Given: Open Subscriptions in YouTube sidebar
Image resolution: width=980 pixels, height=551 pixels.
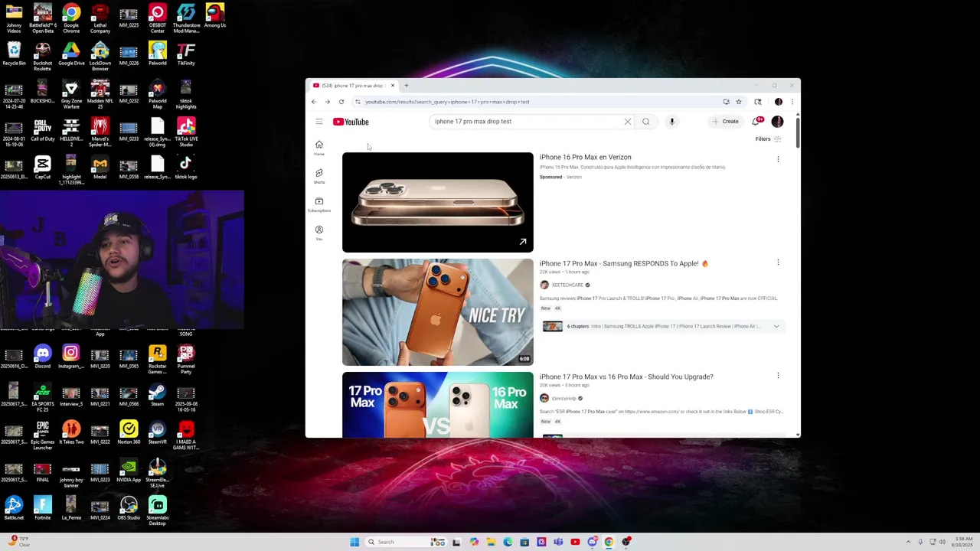Looking at the screenshot, I should pyautogui.click(x=319, y=204).
